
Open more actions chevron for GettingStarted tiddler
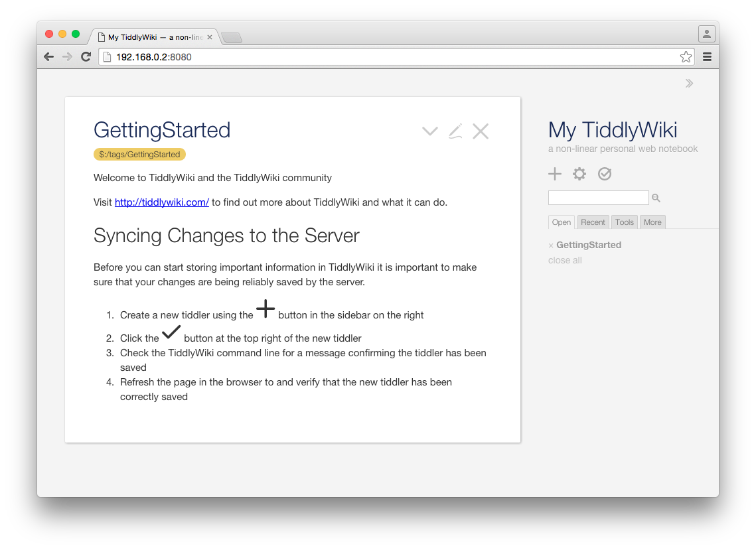pyautogui.click(x=429, y=131)
